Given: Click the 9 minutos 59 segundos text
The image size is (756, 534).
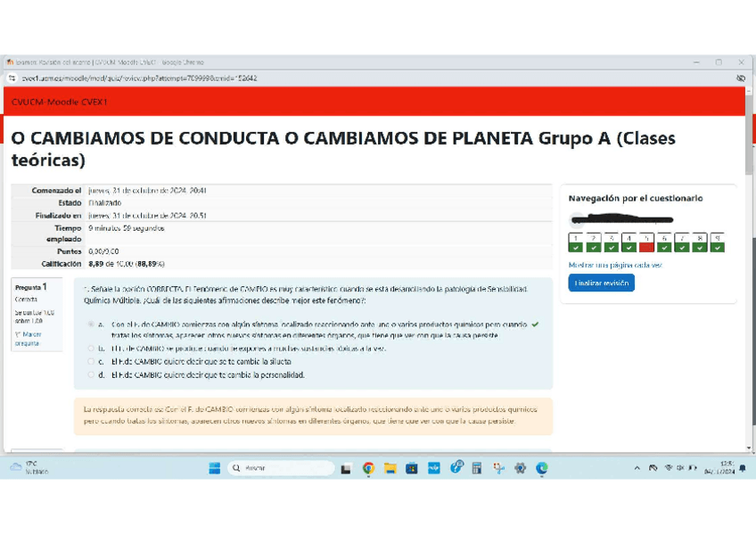Looking at the screenshot, I should (x=127, y=228).
